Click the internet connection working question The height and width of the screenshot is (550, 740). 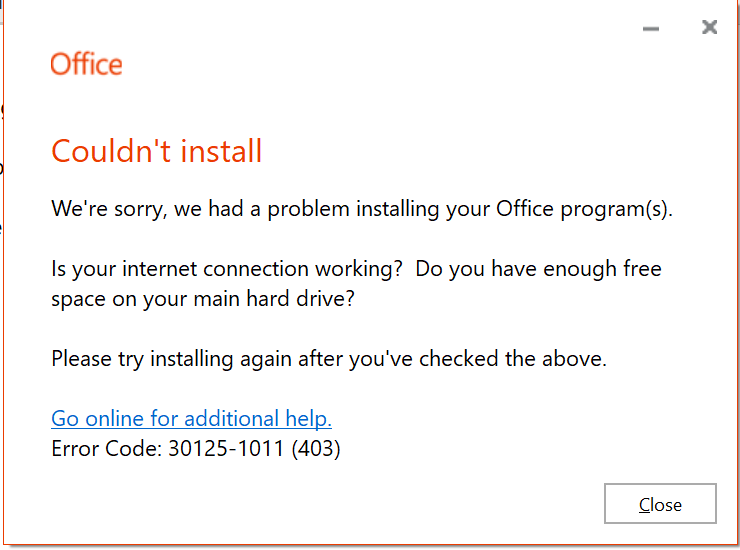(x=227, y=269)
